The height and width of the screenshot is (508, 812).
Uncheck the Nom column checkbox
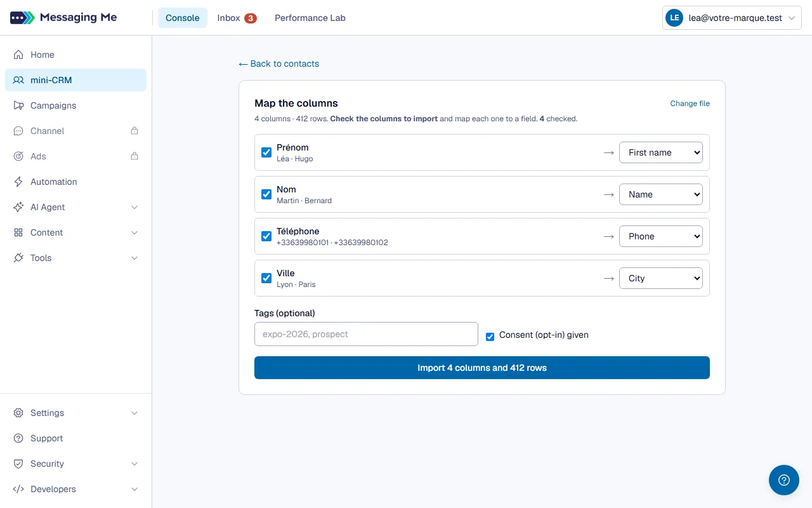(x=266, y=194)
